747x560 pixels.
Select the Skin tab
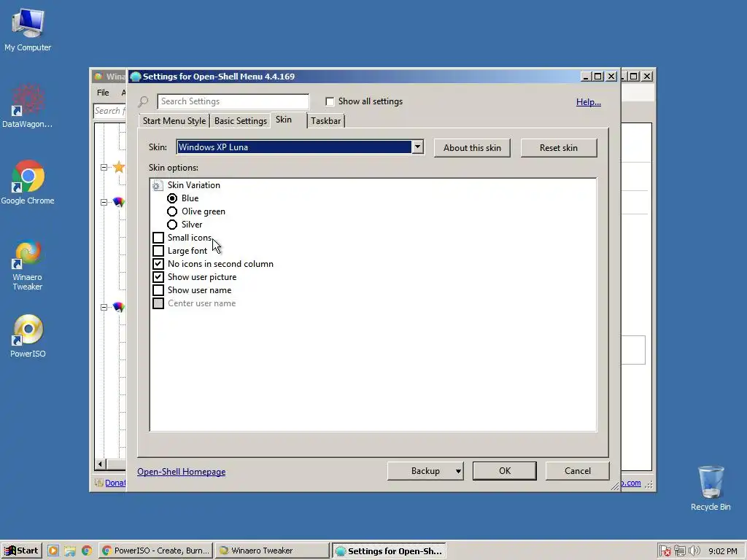284,120
